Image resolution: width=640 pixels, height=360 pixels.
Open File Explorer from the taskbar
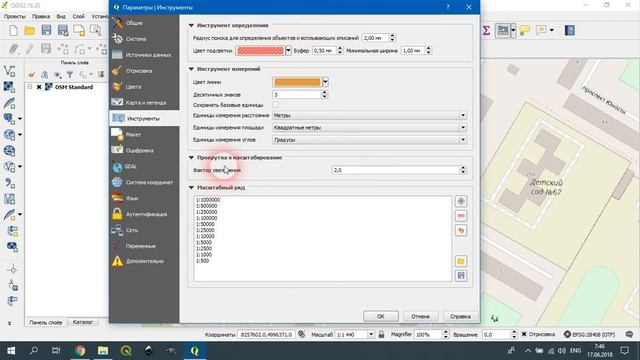pos(103,351)
